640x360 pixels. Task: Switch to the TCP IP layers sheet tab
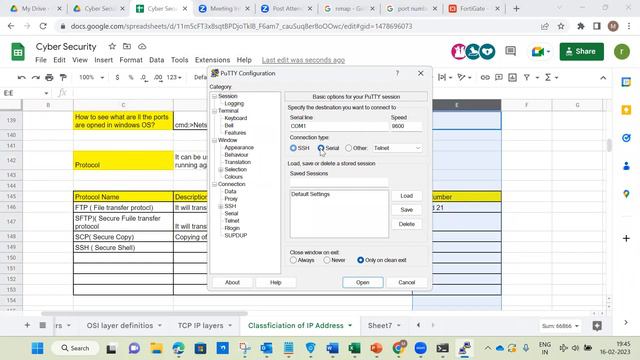pos(200,325)
